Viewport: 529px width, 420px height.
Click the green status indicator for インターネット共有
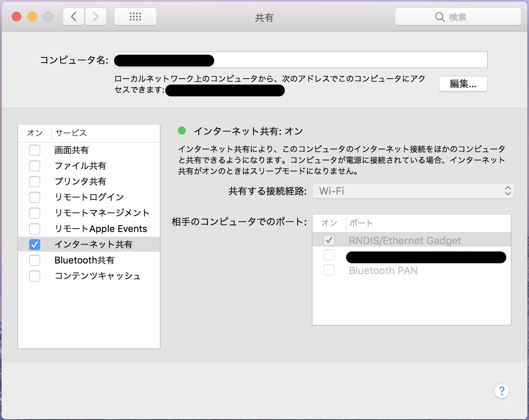[182, 131]
